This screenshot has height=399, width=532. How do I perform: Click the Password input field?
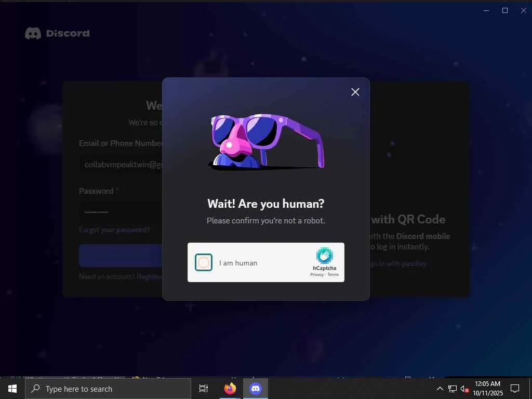tap(121, 212)
